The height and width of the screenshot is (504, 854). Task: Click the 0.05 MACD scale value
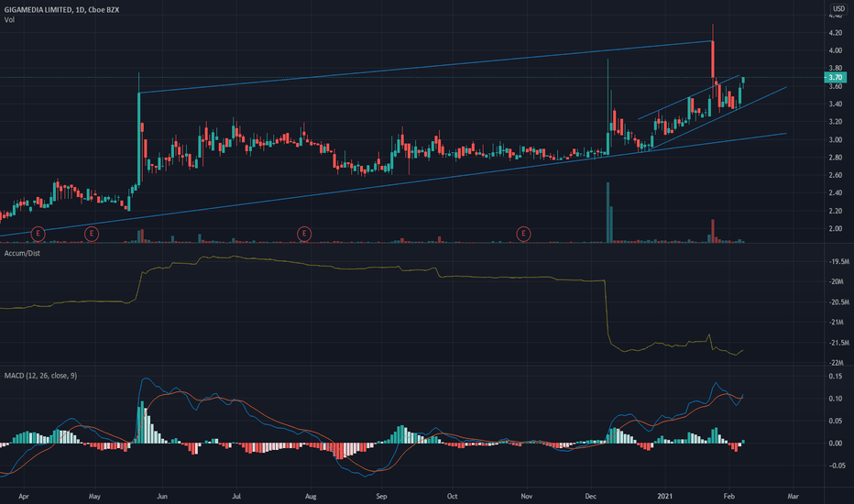coord(836,422)
